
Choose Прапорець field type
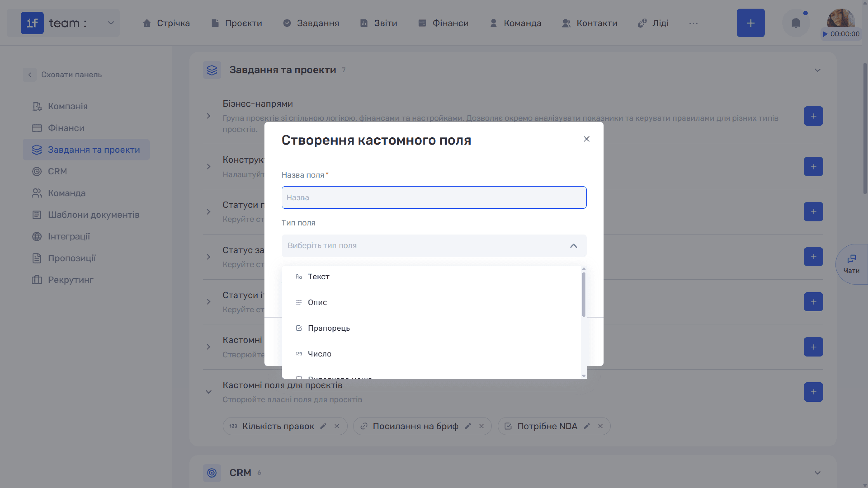point(431,328)
